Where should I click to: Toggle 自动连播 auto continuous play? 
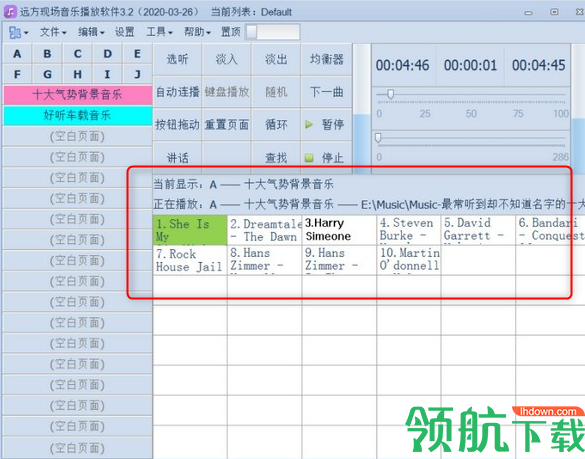coord(177,92)
